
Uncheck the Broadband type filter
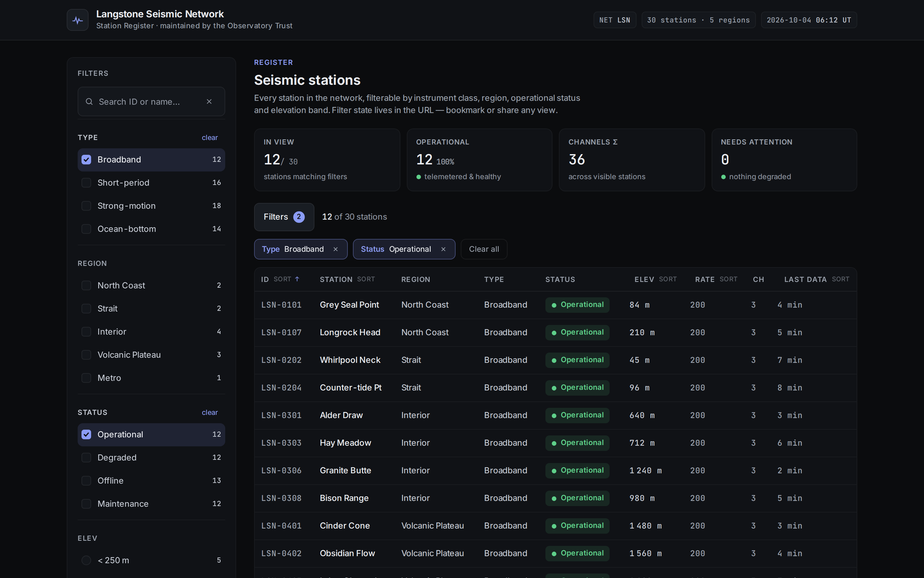tap(86, 159)
